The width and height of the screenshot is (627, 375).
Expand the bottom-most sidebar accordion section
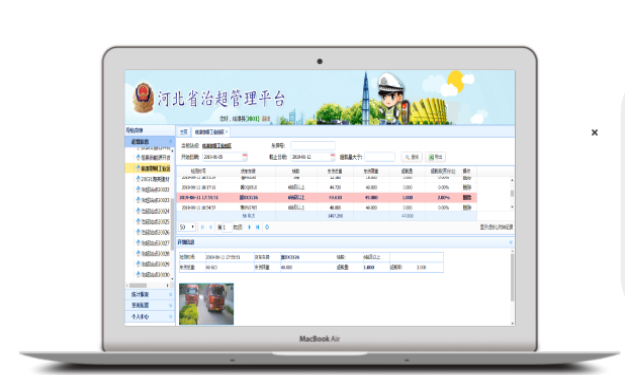click(x=171, y=316)
